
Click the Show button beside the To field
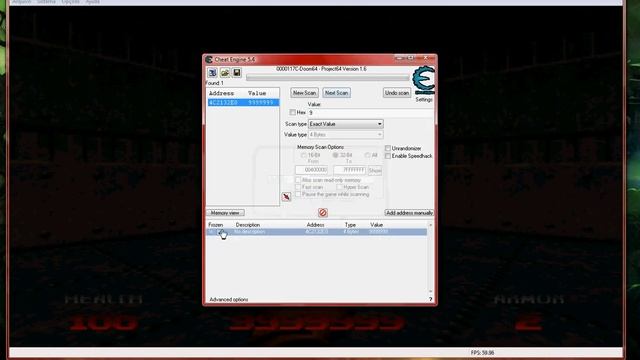(375, 170)
